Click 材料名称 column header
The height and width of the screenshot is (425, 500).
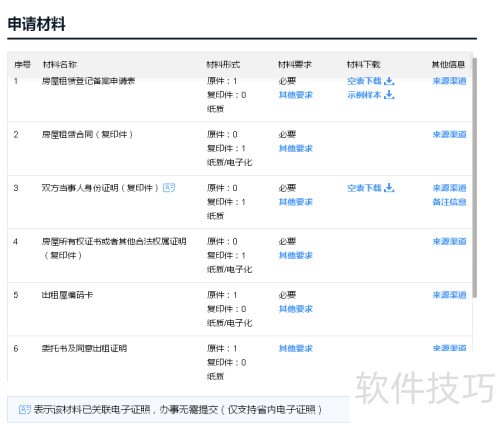(x=60, y=64)
